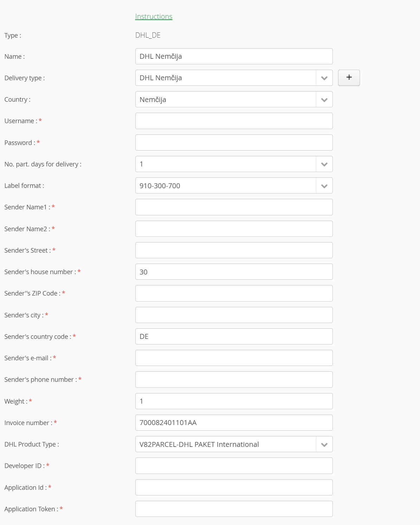Viewport: 420px width, 525px height.
Task: Click the Sender Name1 field
Action: tap(234, 207)
